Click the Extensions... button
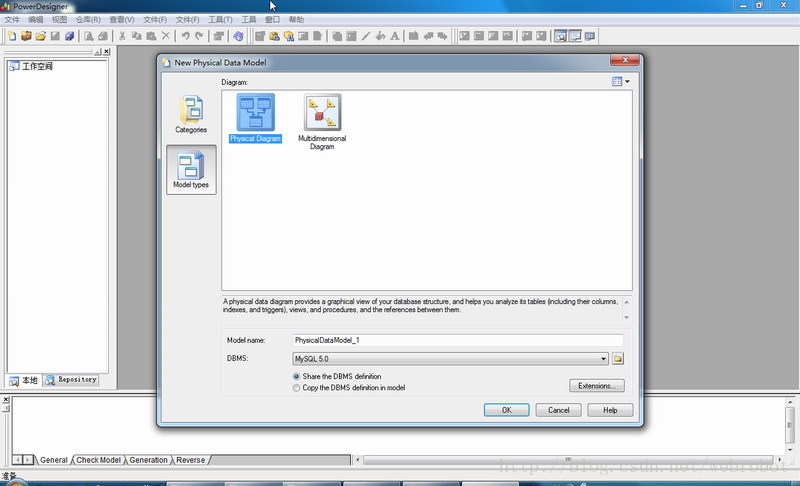 [596, 386]
